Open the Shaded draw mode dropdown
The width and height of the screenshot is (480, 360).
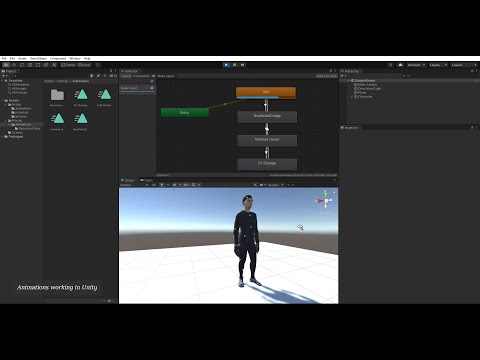pyautogui.click(x=134, y=185)
